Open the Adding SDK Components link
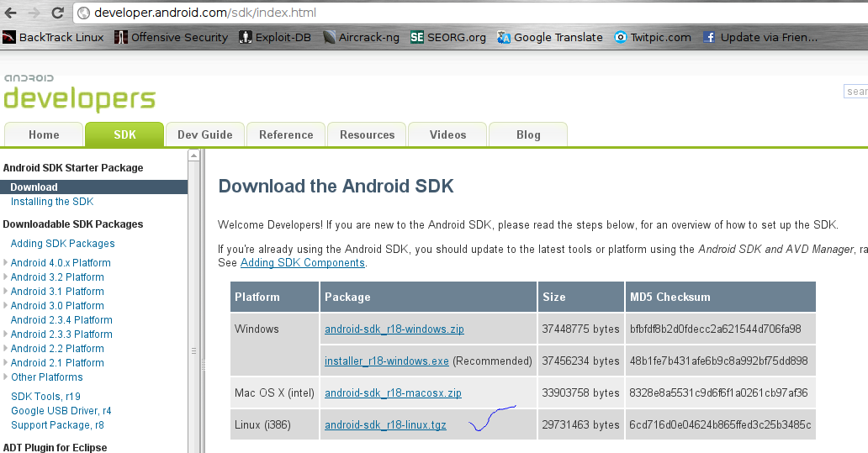The height and width of the screenshot is (453, 868). [x=302, y=263]
